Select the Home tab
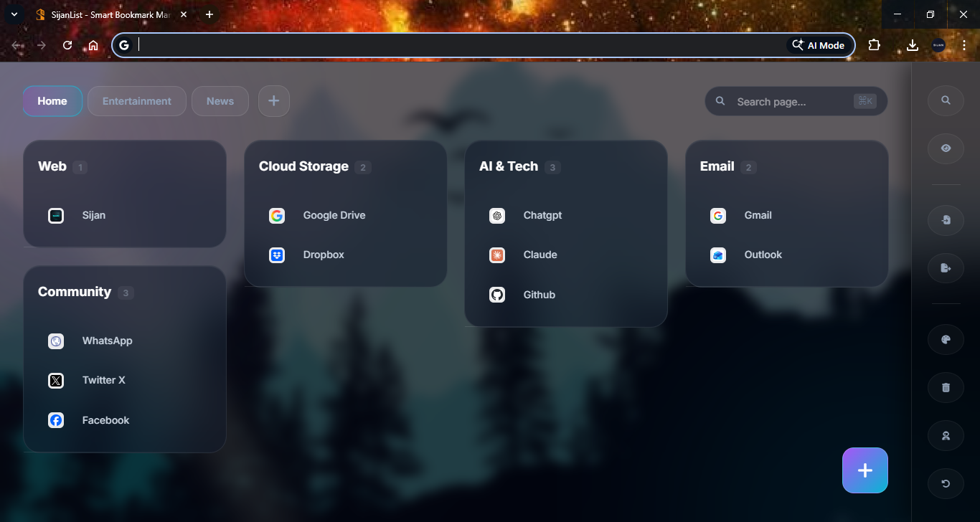The height and width of the screenshot is (522, 980). pyautogui.click(x=52, y=100)
